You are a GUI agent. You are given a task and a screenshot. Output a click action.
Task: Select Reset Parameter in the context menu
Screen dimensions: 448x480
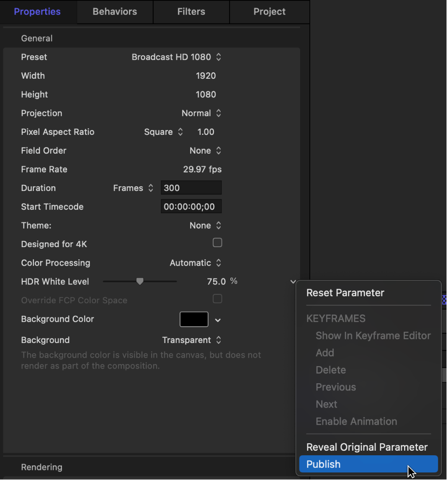[x=345, y=293]
